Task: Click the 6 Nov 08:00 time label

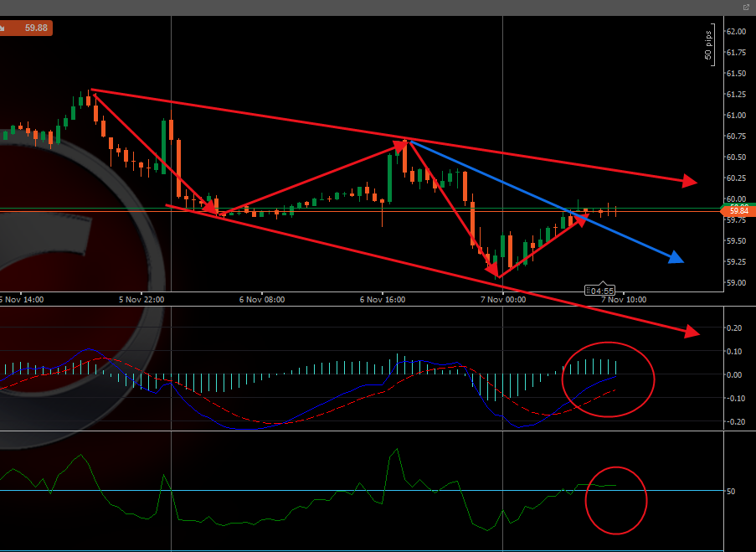Action: tap(262, 300)
